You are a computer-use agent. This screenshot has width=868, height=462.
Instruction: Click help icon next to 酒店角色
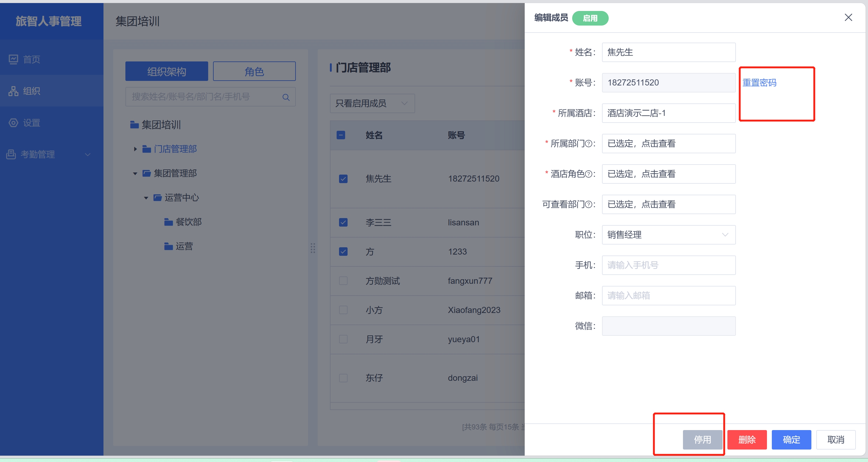(588, 174)
